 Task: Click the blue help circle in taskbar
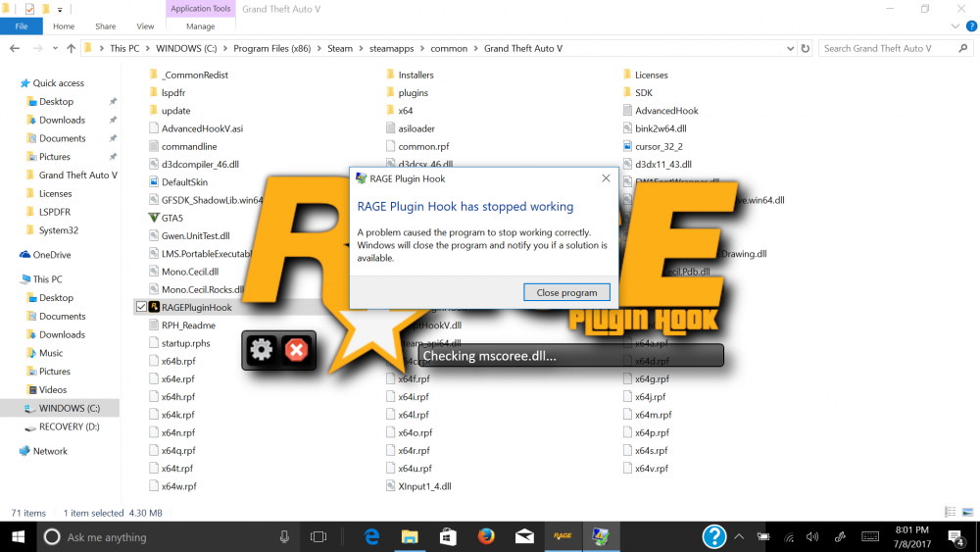[x=713, y=536]
